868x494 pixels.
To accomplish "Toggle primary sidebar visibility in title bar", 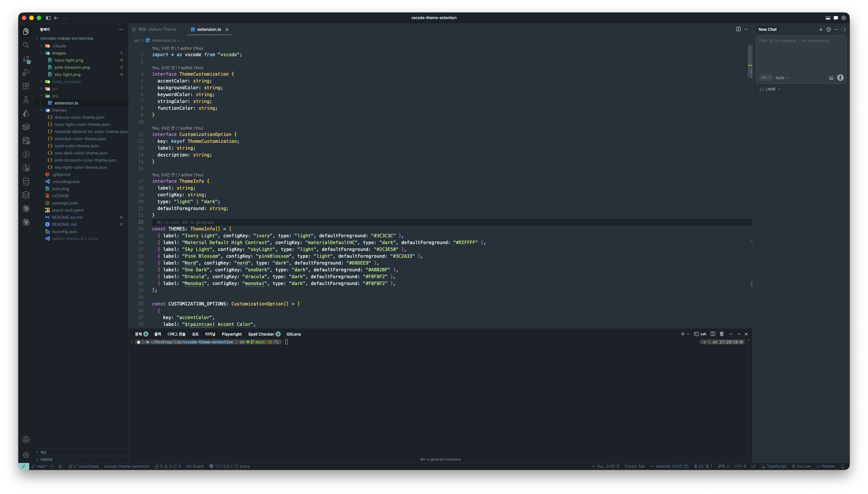I will pyautogui.click(x=48, y=18).
